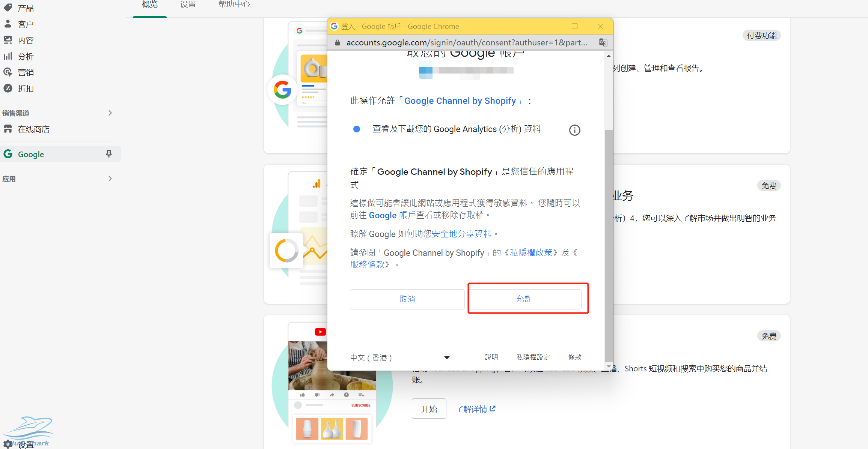Open the 了解详情 learn more link
The image size is (868, 449).
click(471, 408)
